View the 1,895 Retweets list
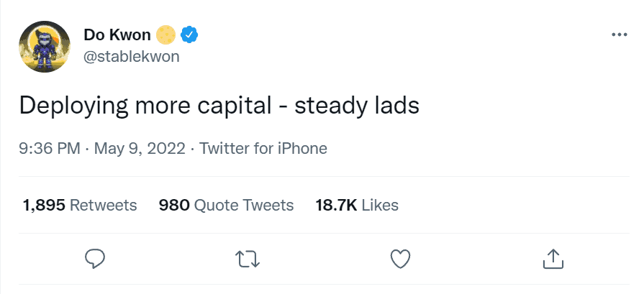The image size is (644, 294). click(79, 206)
